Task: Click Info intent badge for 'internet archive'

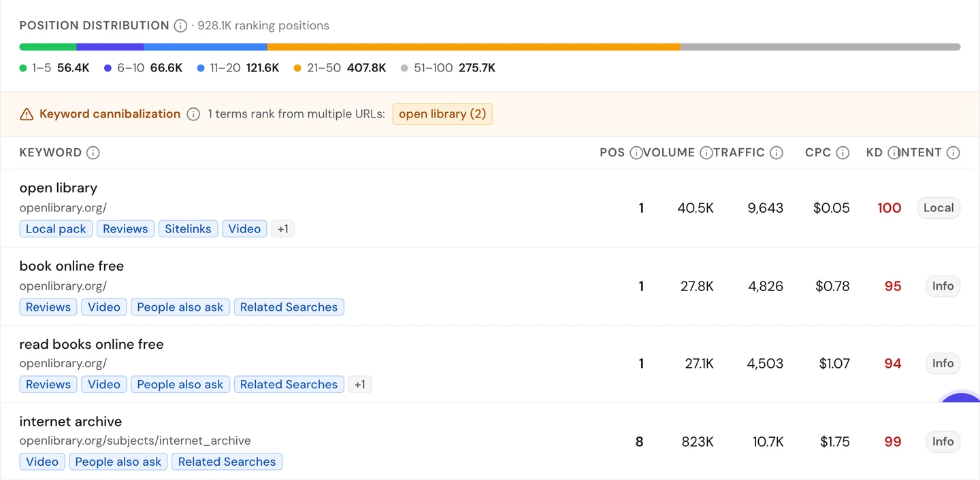Action: tap(943, 441)
